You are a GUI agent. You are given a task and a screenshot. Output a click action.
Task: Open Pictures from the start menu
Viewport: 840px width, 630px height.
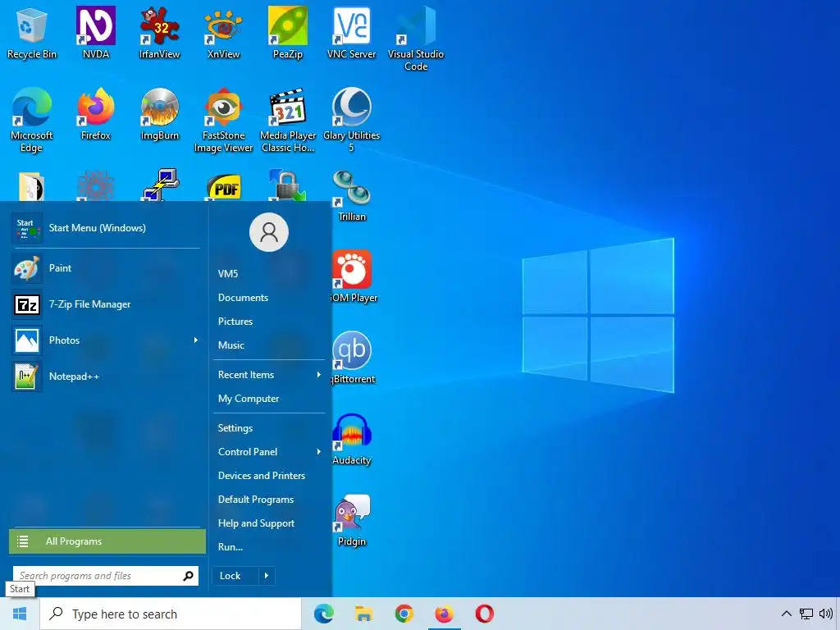235,322
